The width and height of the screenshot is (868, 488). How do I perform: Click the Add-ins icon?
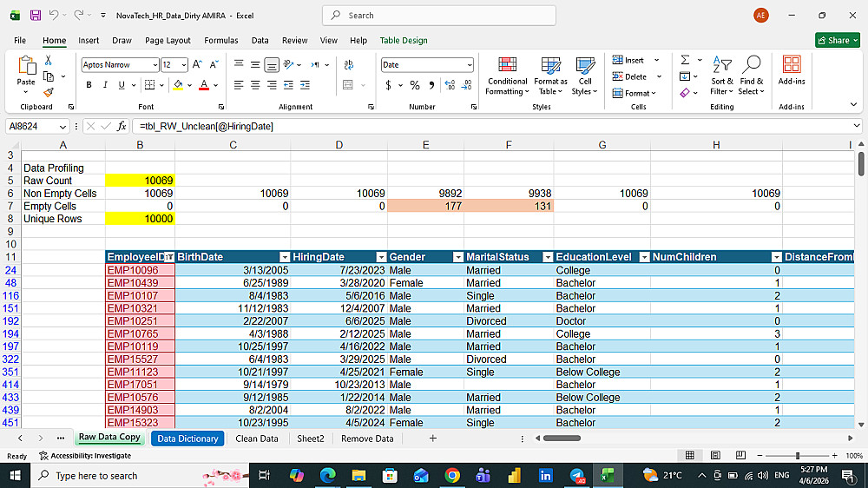tap(792, 71)
